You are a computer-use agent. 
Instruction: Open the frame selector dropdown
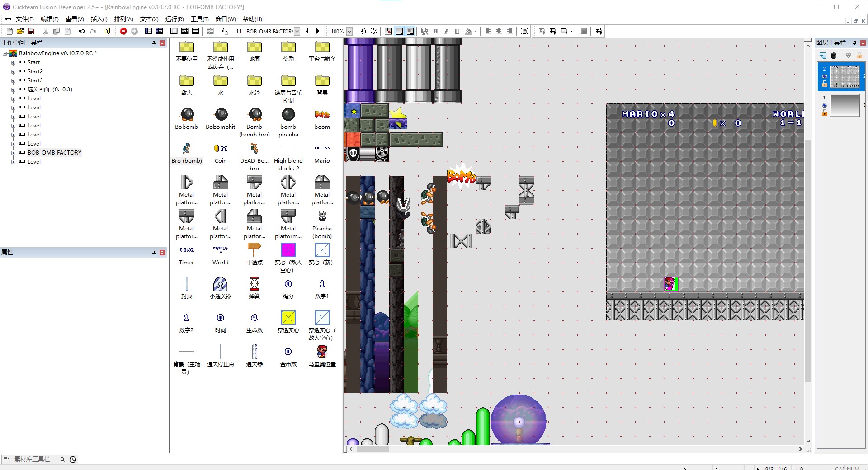tap(297, 31)
